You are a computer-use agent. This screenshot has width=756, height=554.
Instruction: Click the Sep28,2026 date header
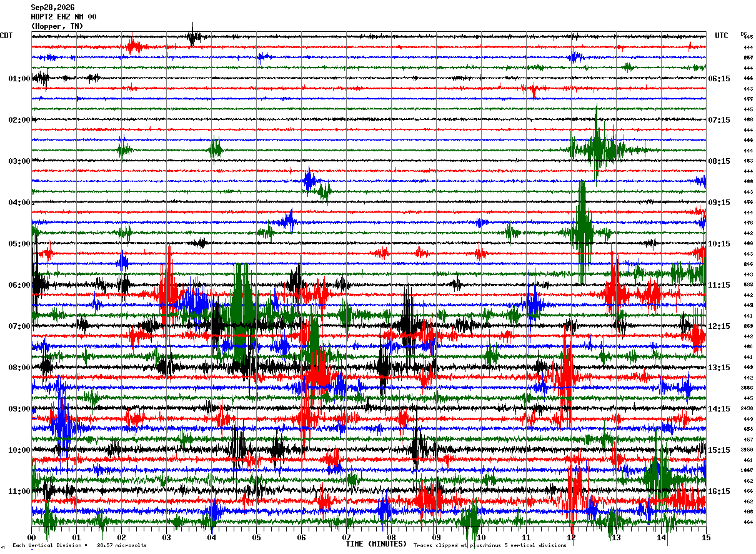(52, 8)
